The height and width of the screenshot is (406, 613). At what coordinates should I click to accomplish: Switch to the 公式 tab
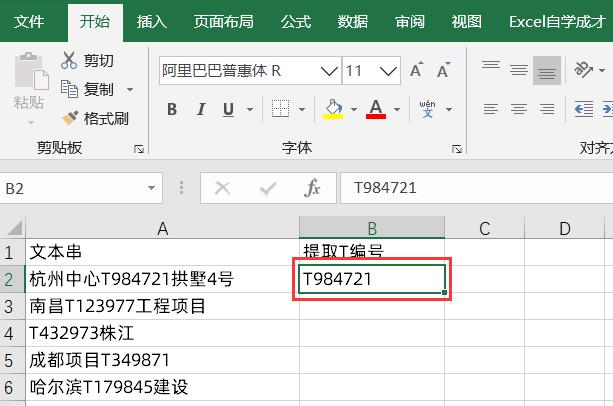(x=296, y=22)
